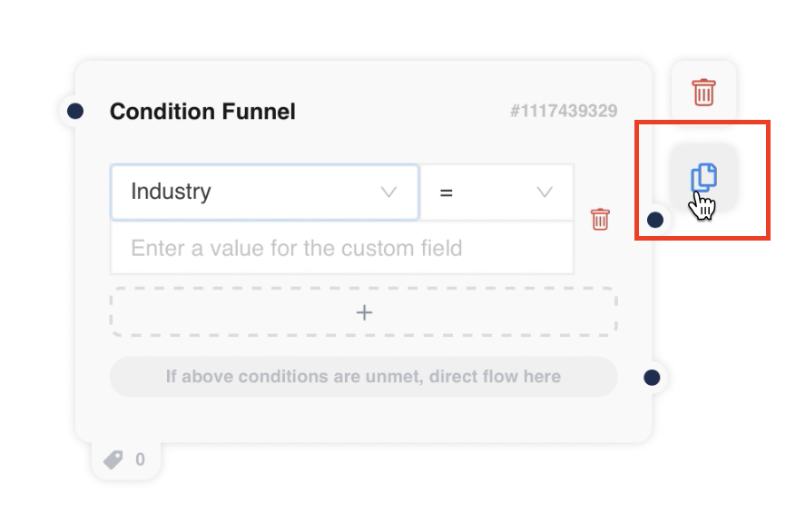Remove the Industry condition row
The image size is (786, 532).
coord(600,219)
